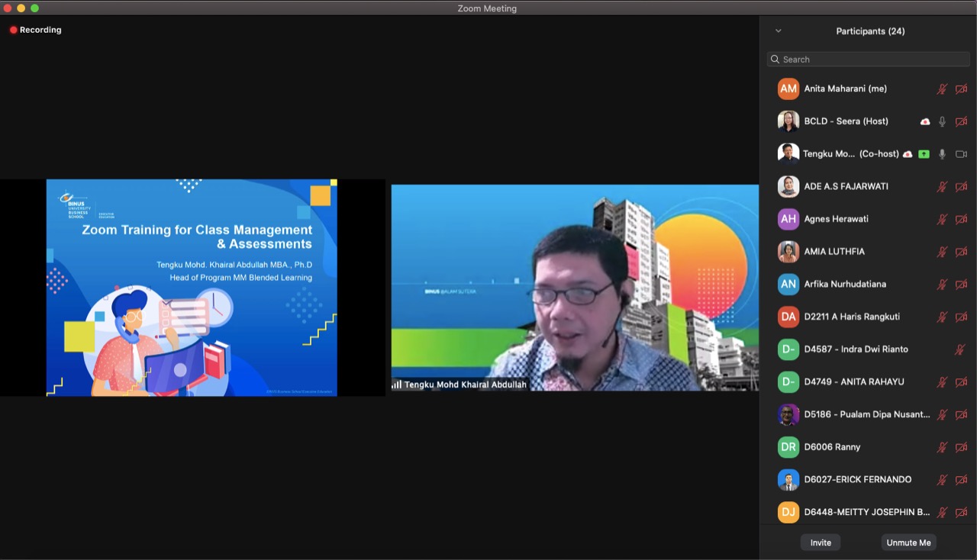Click the magnifier icon in the participants search

(775, 60)
